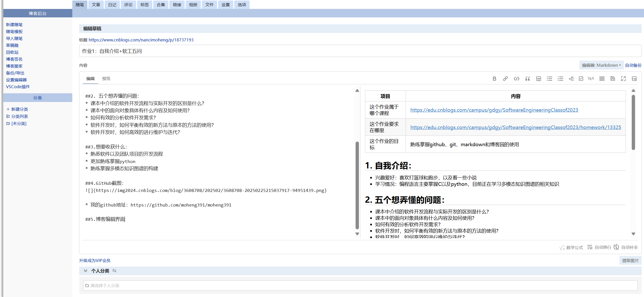The width and height of the screenshot is (644, 297).
Task: Insert a hyperlink using the link icon
Action: [x=505, y=79]
